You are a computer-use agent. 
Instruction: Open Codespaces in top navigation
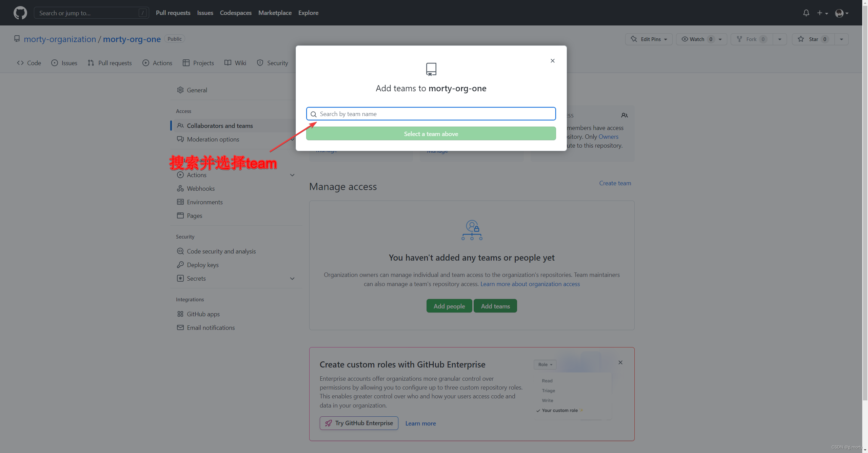pos(236,13)
